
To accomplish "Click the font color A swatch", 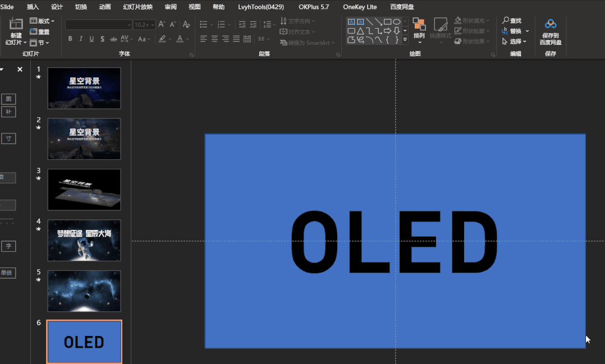I will (180, 39).
